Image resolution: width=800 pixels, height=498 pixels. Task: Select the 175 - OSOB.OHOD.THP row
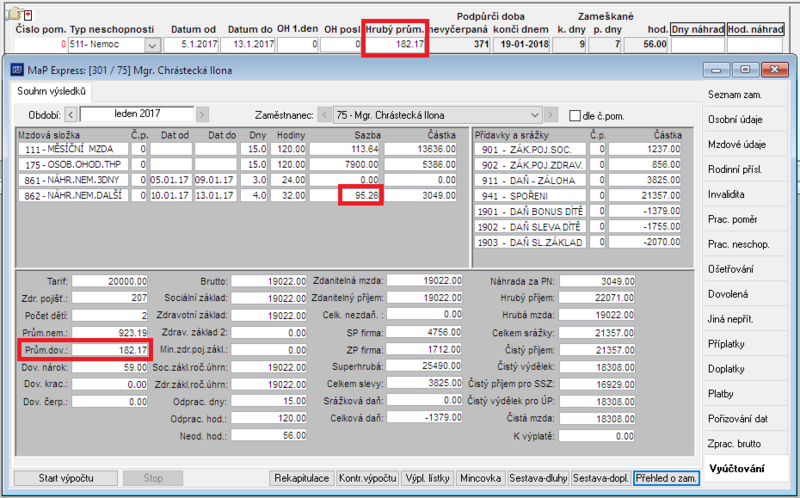[238, 164]
